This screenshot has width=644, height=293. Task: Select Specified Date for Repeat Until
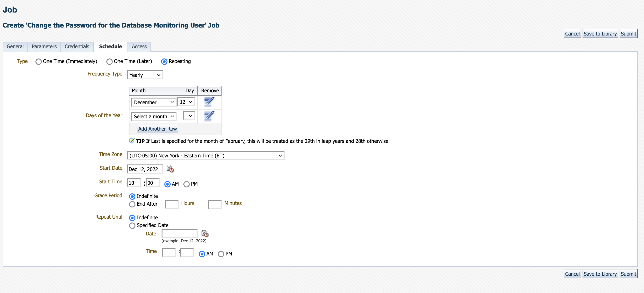point(132,225)
